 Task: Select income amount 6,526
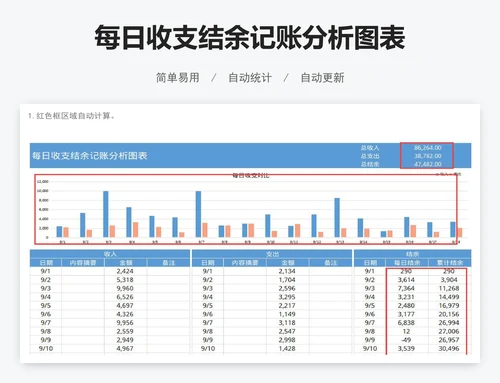click(x=125, y=297)
